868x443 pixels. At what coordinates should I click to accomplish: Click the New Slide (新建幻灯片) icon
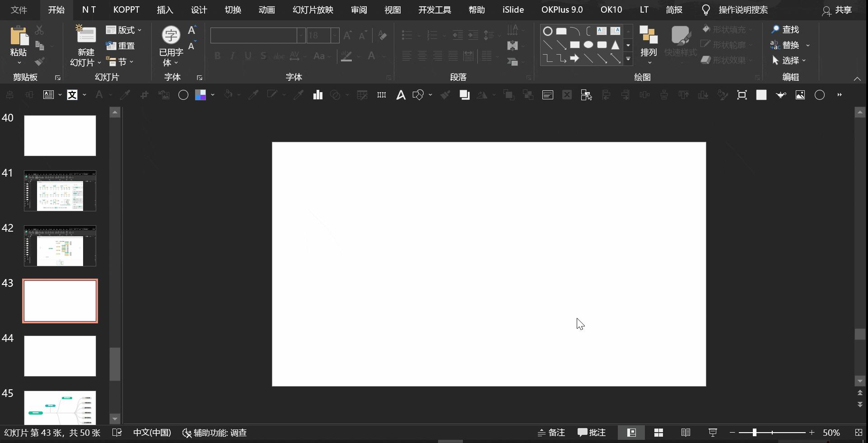(85, 35)
